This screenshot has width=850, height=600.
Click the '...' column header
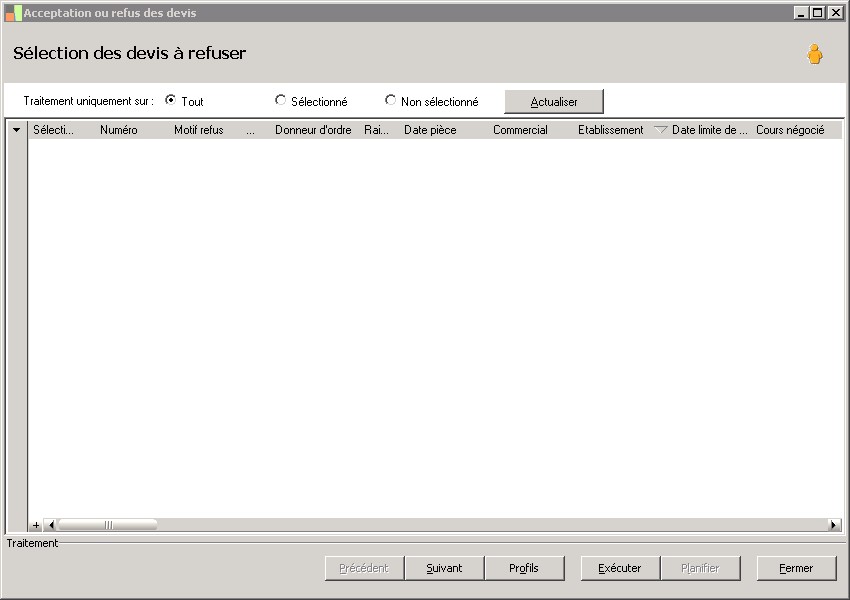coord(250,130)
